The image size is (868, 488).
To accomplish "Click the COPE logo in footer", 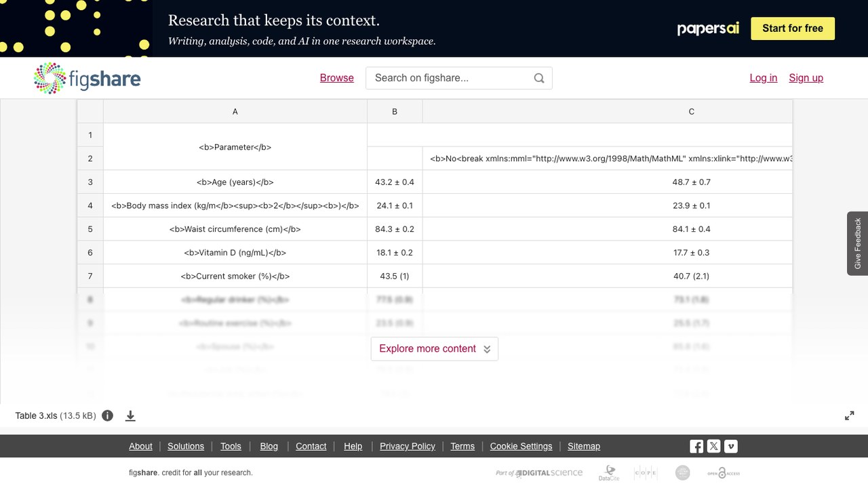I will pyautogui.click(x=645, y=472).
